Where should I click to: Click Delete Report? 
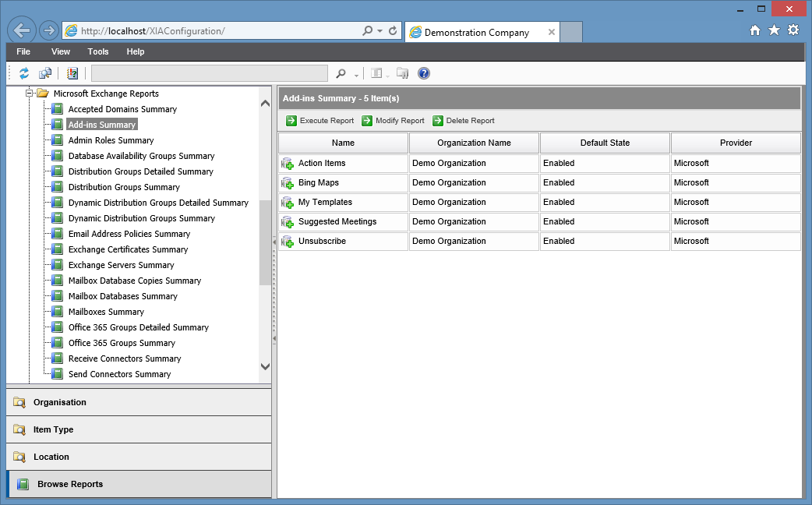coord(464,120)
